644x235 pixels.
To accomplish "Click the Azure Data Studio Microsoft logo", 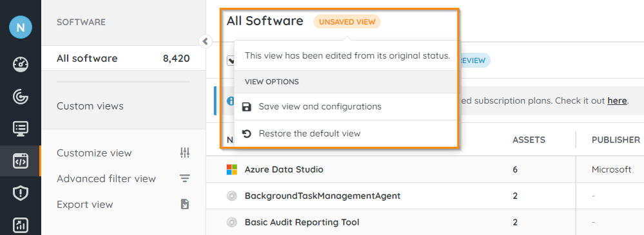I will [x=231, y=169].
